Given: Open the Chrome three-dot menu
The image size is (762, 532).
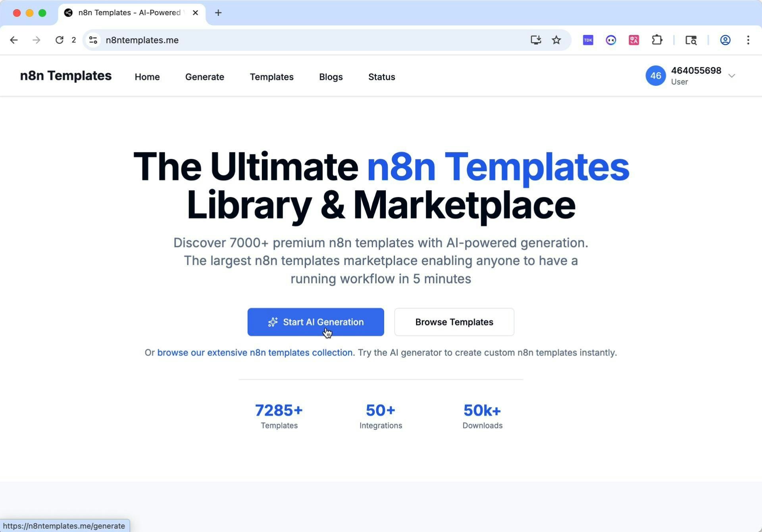Looking at the screenshot, I should (x=748, y=40).
